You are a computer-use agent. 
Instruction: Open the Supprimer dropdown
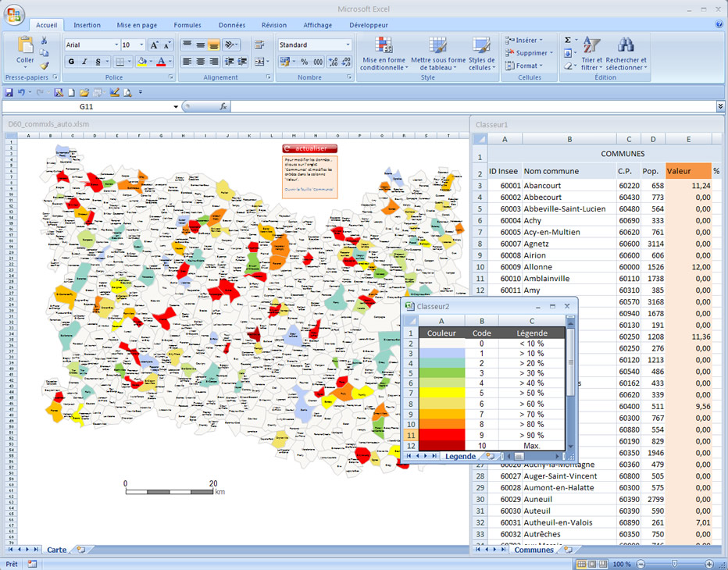[530, 53]
